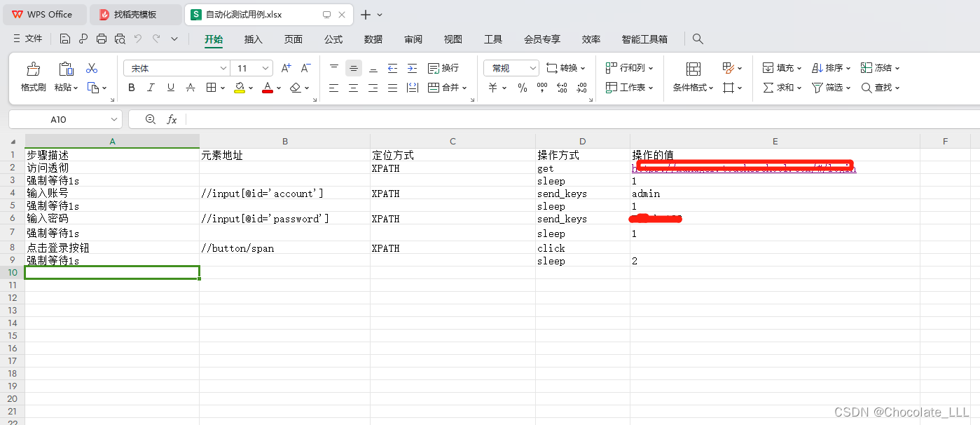Toggle Bottom vertical alignment

373,68
